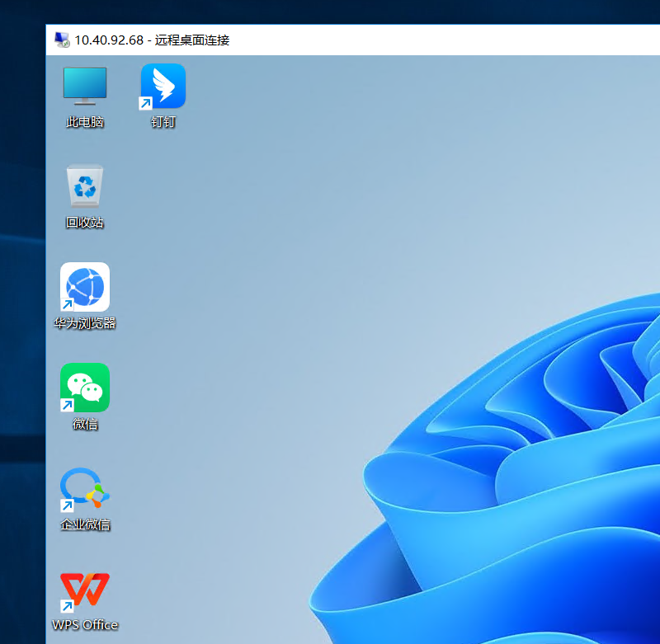The height and width of the screenshot is (644, 660).
Task: Click the dark local desktop outside remote window
Action: [22, 330]
